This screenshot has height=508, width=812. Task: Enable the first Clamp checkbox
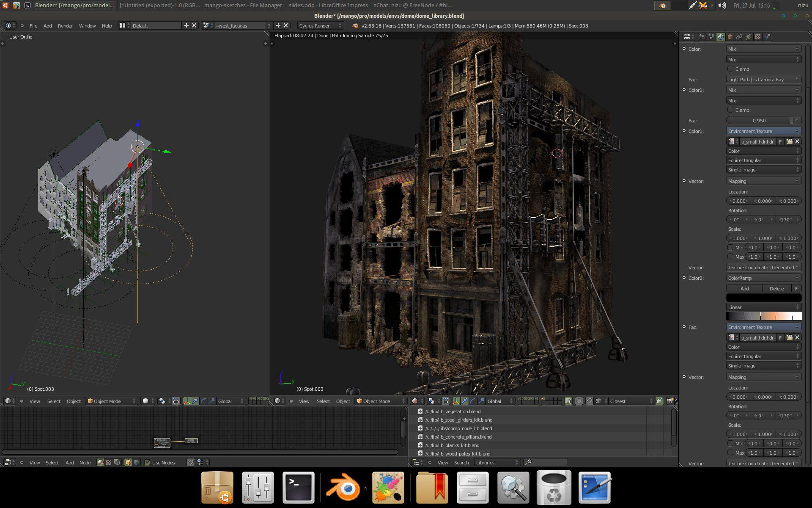click(730, 69)
